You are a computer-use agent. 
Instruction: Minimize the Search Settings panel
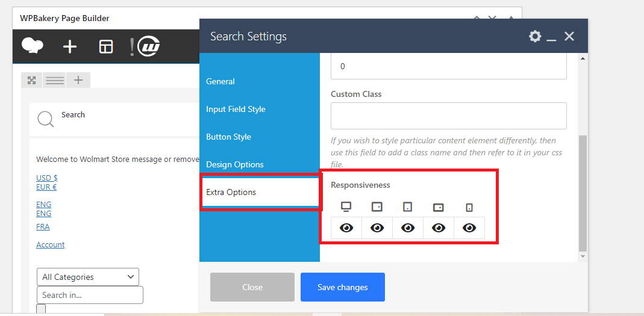551,40
